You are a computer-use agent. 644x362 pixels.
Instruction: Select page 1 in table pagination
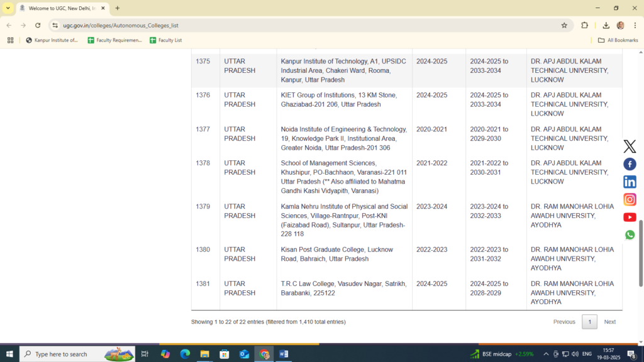point(589,322)
